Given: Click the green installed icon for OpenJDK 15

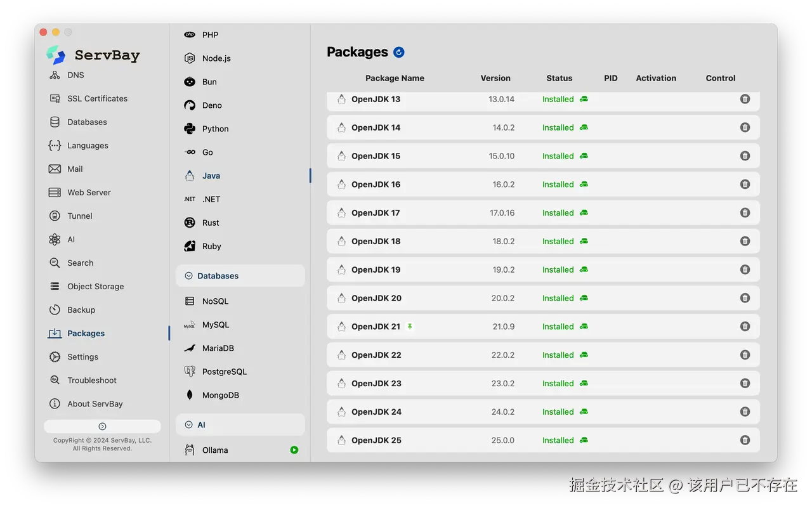Looking at the screenshot, I should point(584,156).
